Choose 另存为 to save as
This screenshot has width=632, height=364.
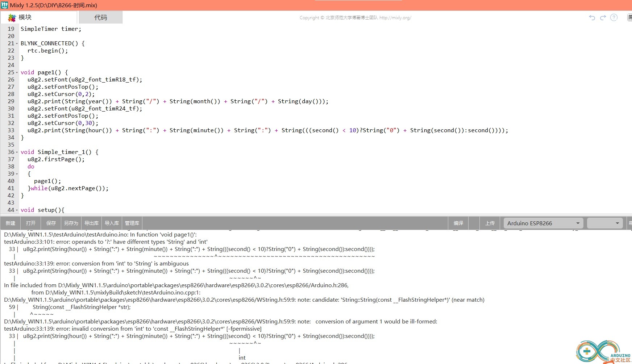tap(71, 223)
